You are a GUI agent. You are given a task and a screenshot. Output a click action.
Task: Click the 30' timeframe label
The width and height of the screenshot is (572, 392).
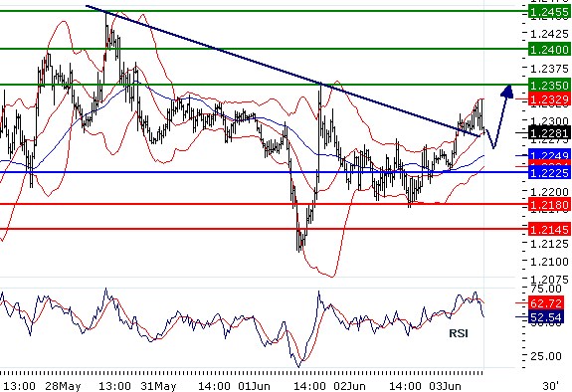coord(551,386)
